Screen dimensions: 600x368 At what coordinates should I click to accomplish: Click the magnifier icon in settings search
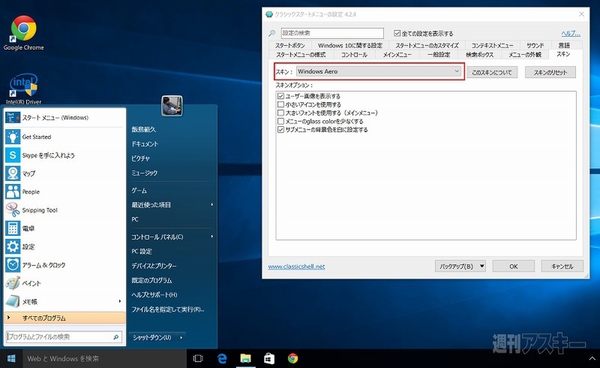click(x=272, y=33)
